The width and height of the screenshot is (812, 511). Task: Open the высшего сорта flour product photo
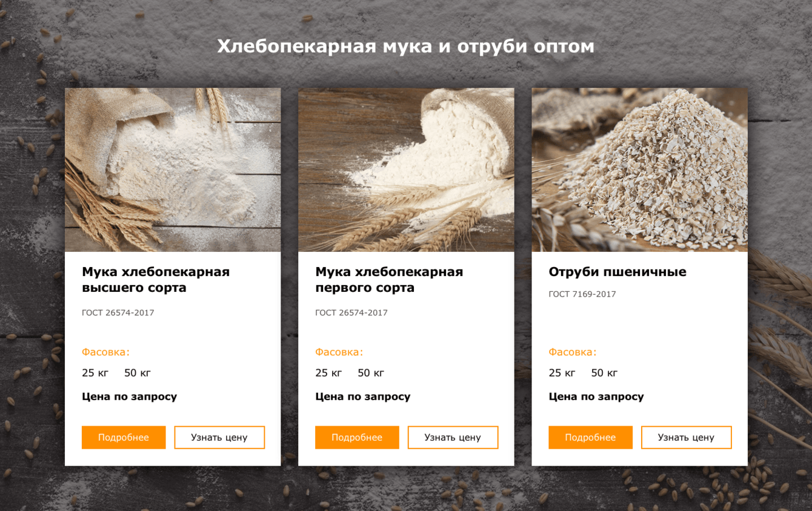[173, 170]
